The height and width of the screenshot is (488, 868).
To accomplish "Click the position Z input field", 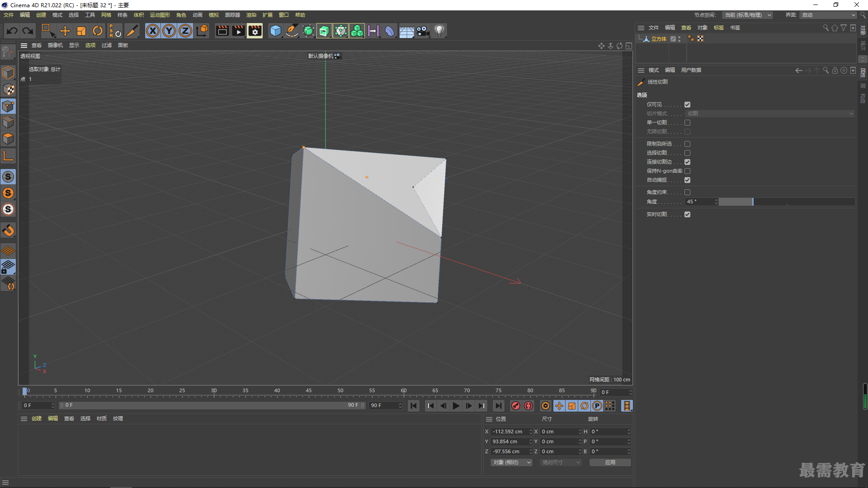I will tap(509, 451).
